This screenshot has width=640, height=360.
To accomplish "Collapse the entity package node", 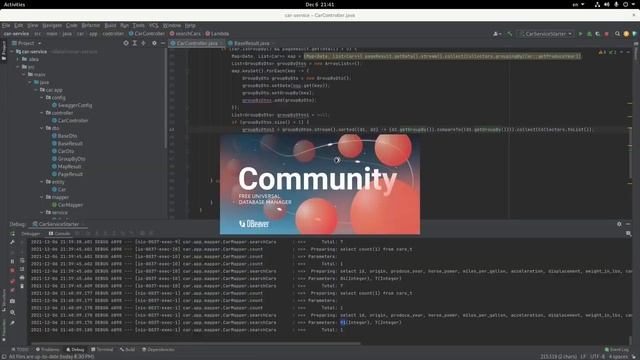I will click(42, 182).
